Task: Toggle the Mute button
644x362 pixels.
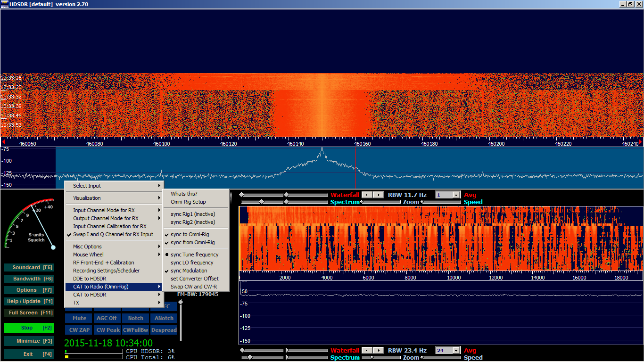Action: tap(79, 318)
